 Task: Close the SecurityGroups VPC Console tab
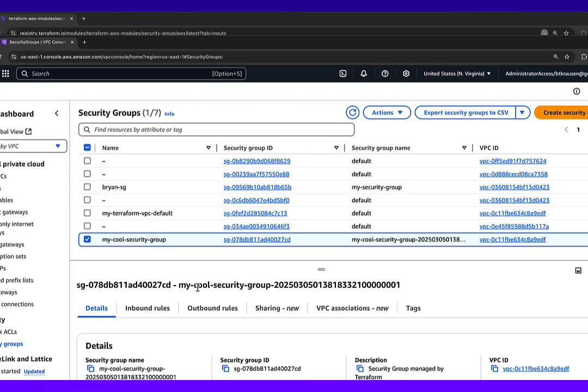point(72,42)
